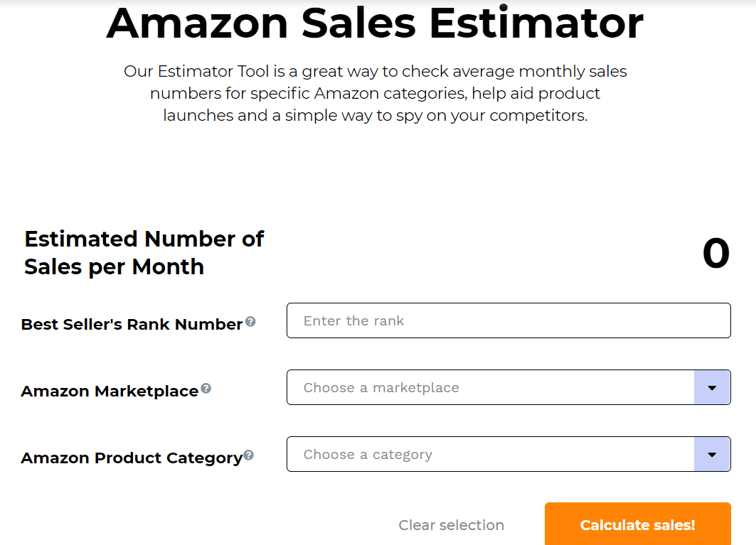Click the Amazon Sales Estimator heading
756x545 pixels.
(375, 23)
